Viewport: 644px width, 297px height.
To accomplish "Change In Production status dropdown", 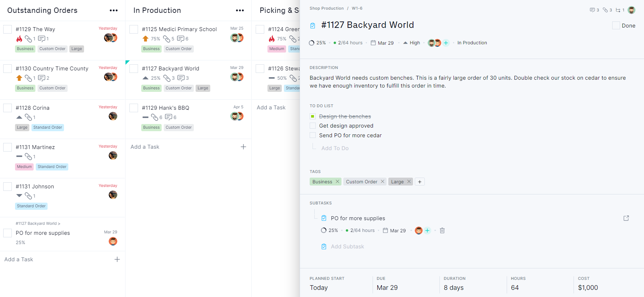I will coord(472,43).
